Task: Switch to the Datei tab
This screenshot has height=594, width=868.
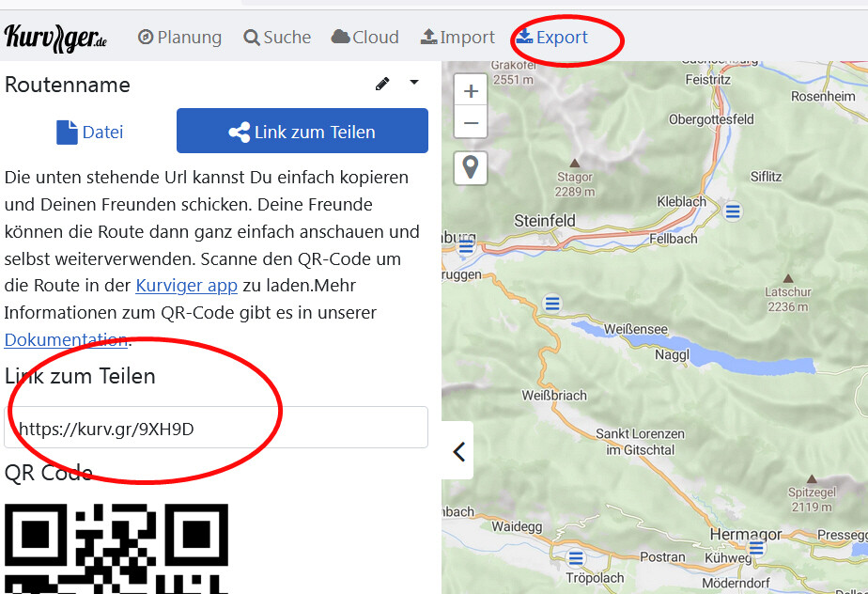Action: coord(90,133)
